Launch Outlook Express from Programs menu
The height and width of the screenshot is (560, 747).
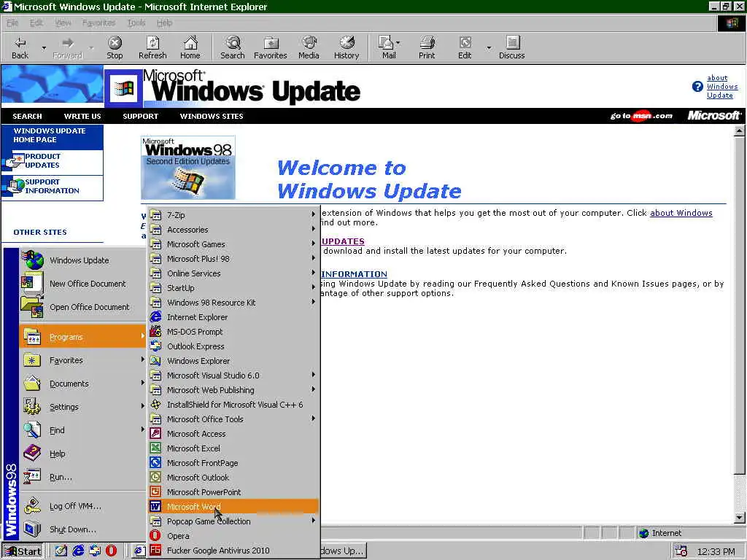pos(233,346)
